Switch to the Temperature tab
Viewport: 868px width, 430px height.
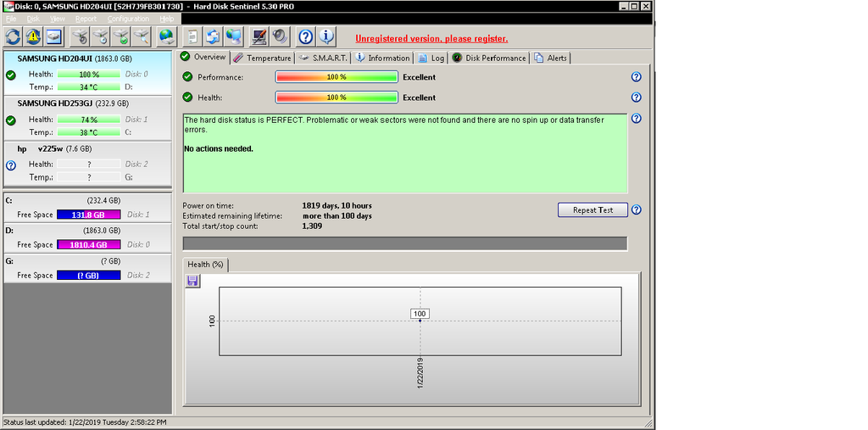[x=263, y=59]
